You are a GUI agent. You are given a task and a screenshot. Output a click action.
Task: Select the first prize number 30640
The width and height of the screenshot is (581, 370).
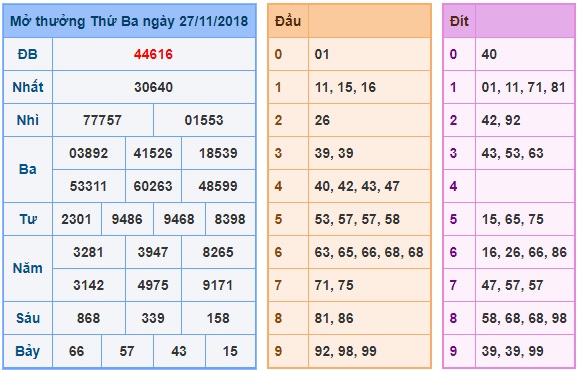(x=153, y=87)
